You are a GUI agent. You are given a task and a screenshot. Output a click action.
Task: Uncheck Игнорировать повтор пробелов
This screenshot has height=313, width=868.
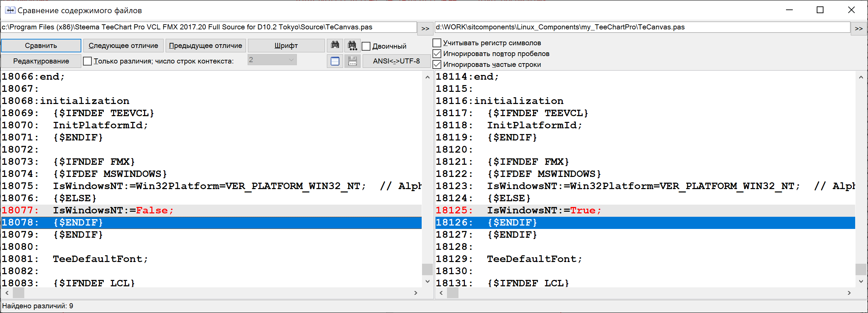coord(437,54)
